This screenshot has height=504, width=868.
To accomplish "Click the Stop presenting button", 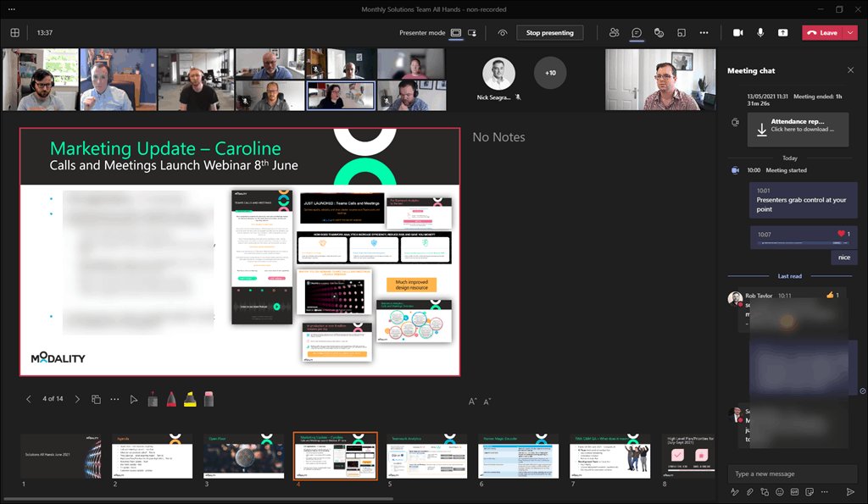I will point(549,32).
